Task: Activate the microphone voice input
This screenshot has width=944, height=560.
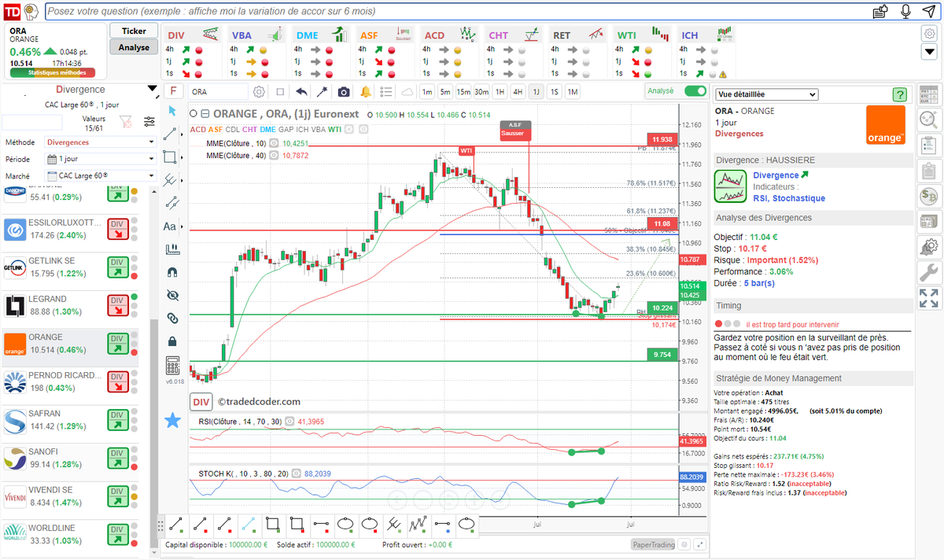Action: [905, 11]
